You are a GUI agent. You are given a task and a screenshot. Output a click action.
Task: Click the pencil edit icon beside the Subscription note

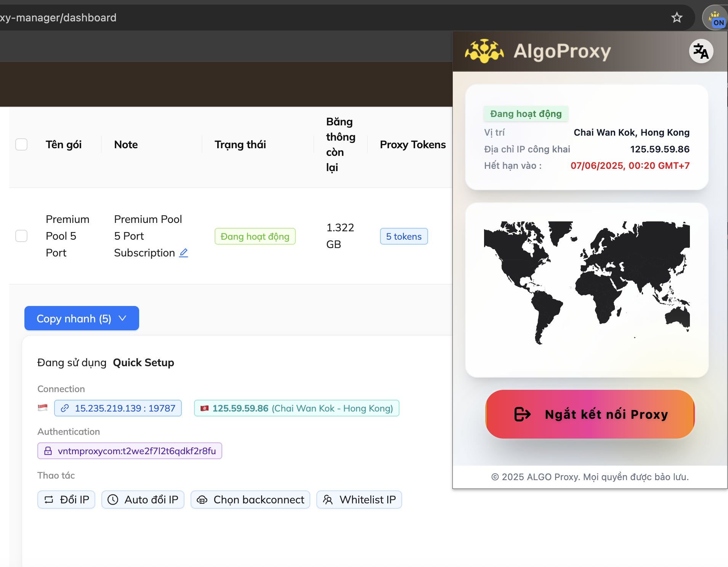184,253
